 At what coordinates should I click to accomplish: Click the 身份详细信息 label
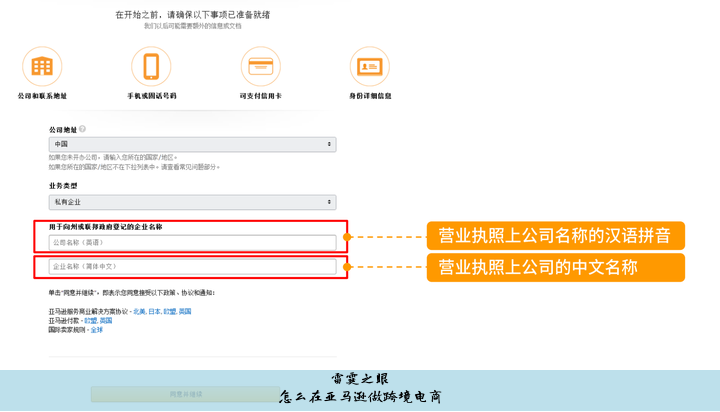point(370,96)
